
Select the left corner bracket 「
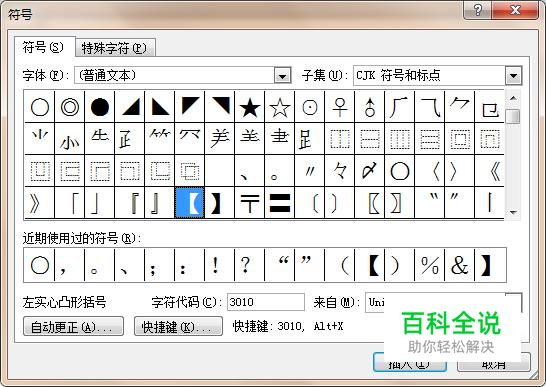click(x=70, y=203)
